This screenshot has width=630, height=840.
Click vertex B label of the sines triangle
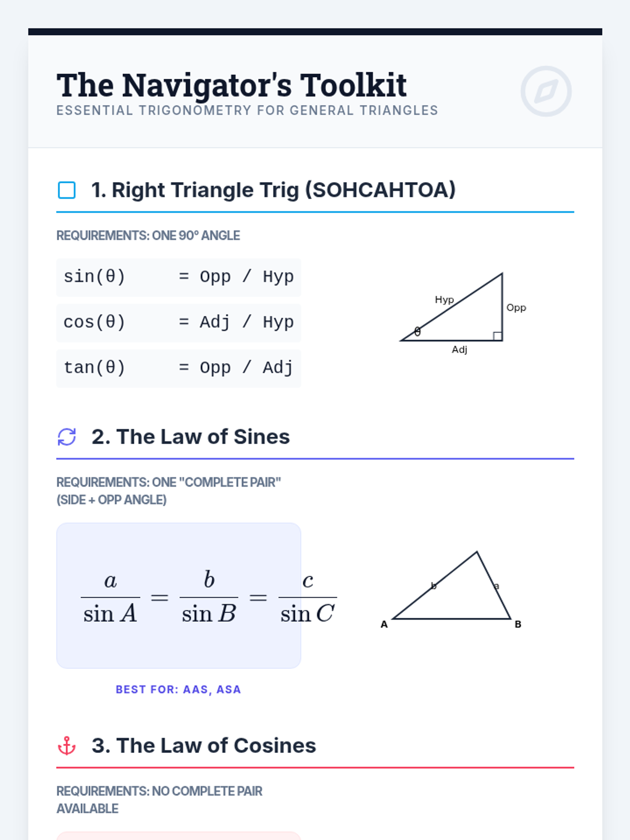[518, 624]
